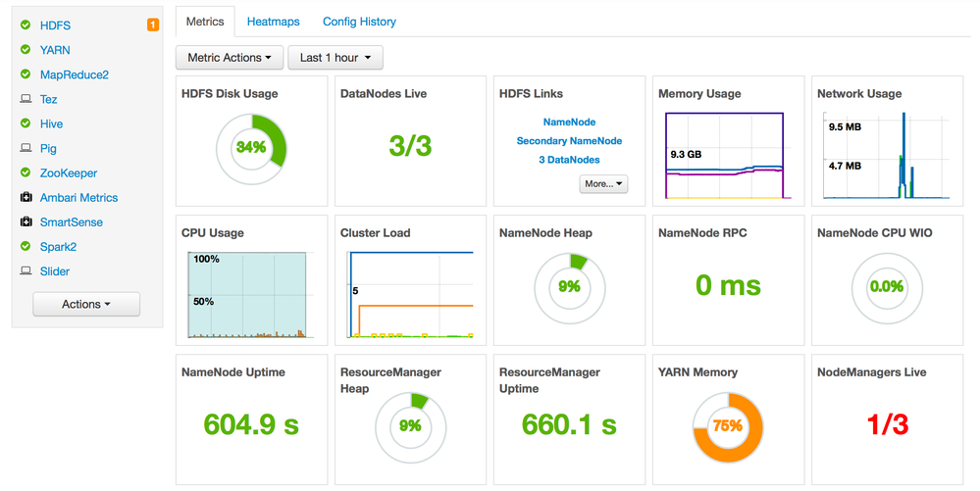
Task: Navigate to the ZooKeeper service
Action: [x=69, y=173]
